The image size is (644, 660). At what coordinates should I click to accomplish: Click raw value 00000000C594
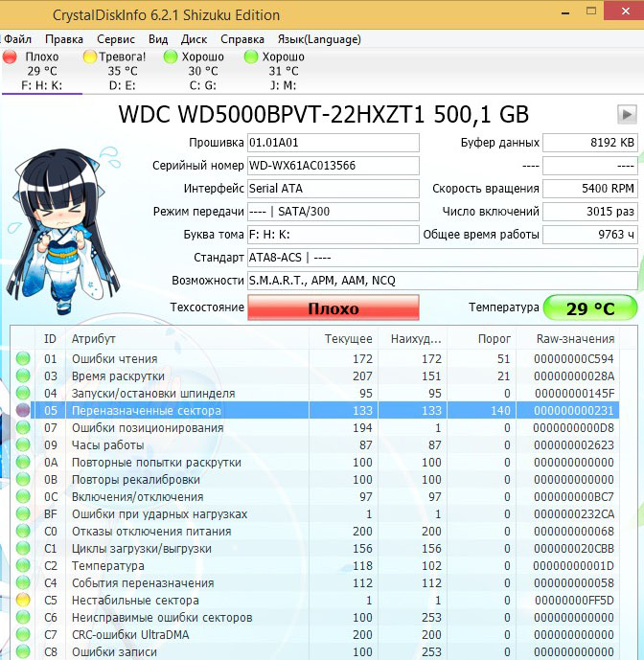[574, 358]
